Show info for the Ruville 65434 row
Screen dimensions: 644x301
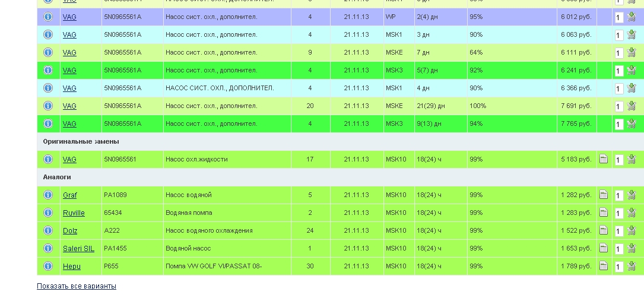point(48,213)
